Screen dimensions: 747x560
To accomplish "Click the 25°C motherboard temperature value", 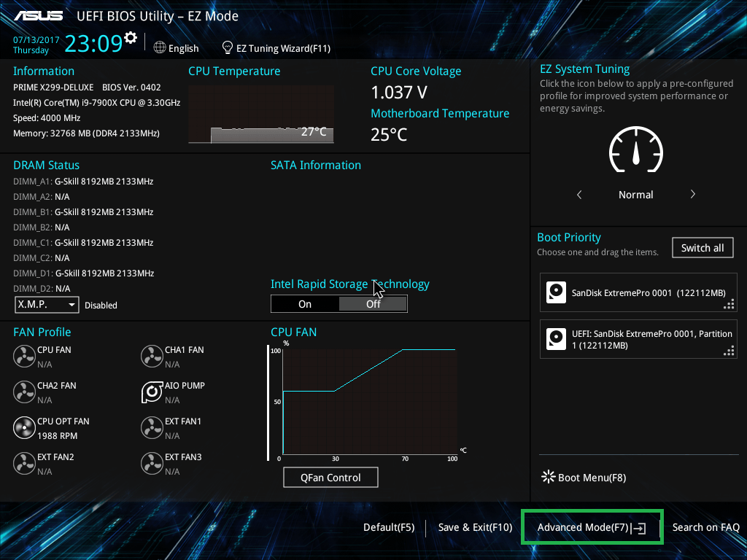I will [389, 135].
